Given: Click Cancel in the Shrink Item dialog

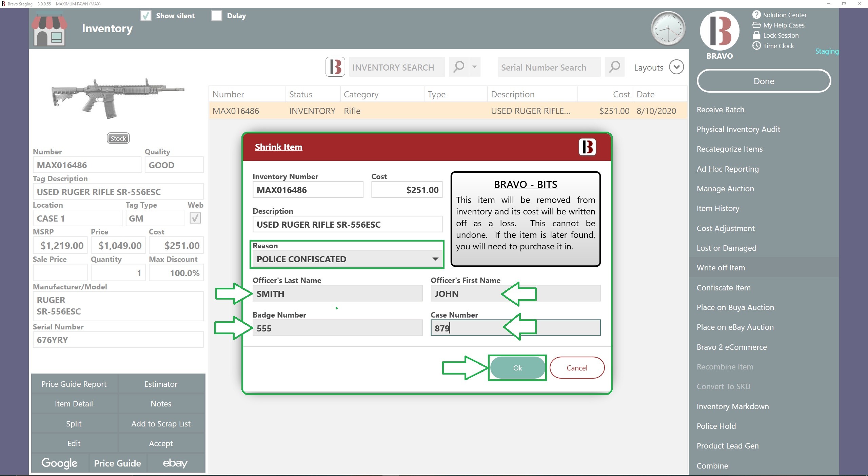Looking at the screenshot, I should [x=577, y=368].
